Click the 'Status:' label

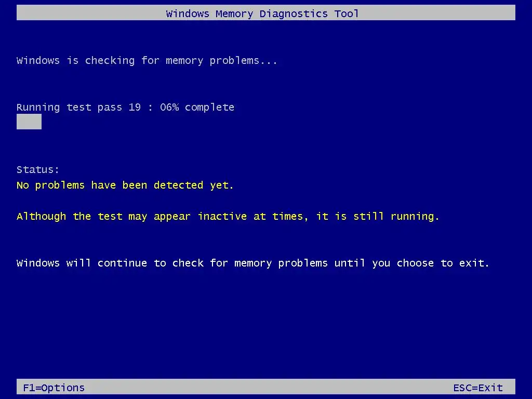pos(37,170)
